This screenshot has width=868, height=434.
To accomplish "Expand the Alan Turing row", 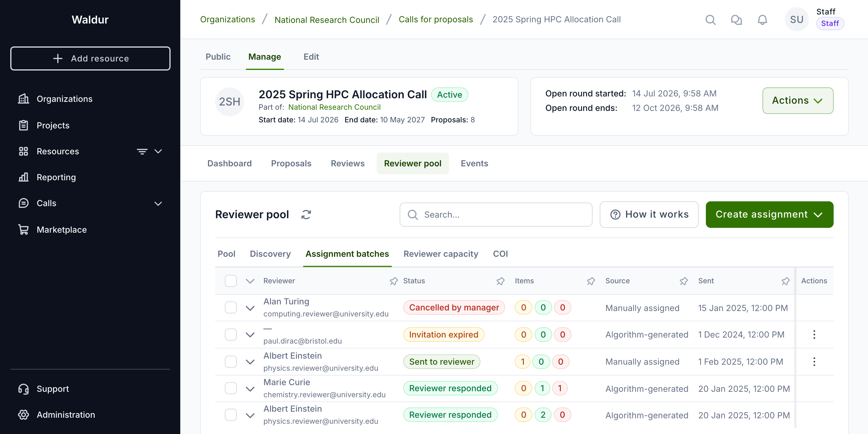I will point(250,308).
